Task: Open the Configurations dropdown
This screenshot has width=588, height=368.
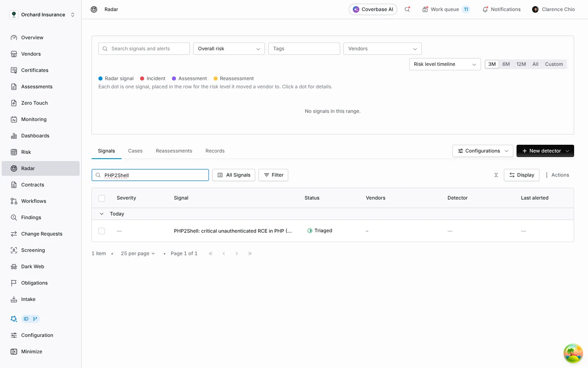Action: coord(483,151)
